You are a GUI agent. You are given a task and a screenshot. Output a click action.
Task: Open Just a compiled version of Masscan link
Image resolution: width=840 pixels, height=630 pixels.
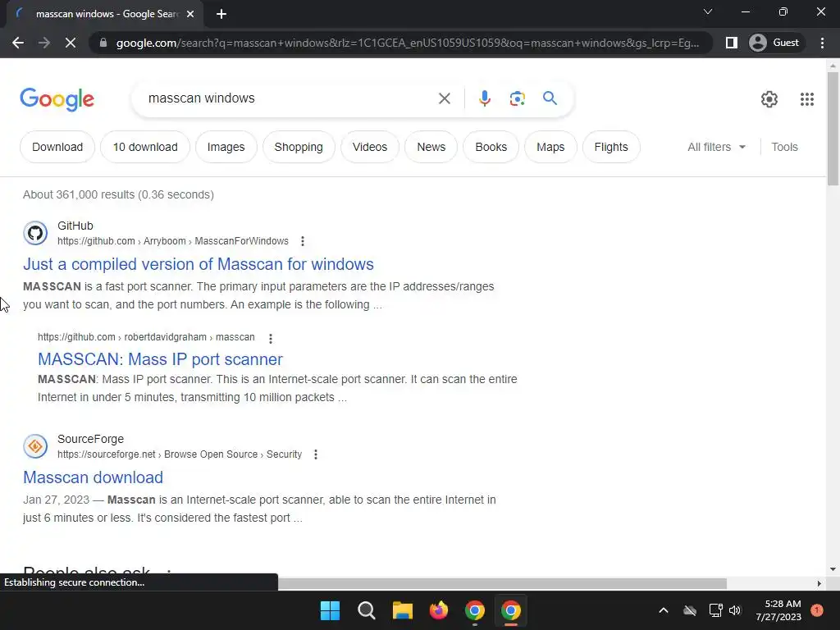(x=199, y=264)
